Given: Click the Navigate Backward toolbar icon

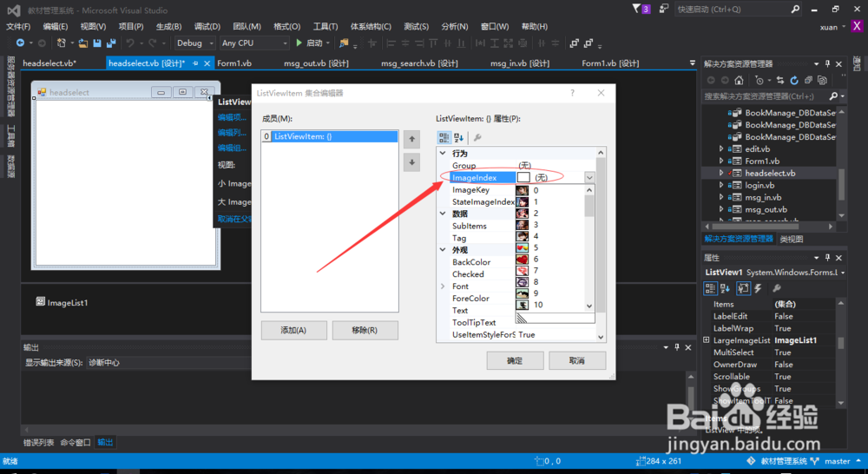Looking at the screenshot, I should point(21,43).
